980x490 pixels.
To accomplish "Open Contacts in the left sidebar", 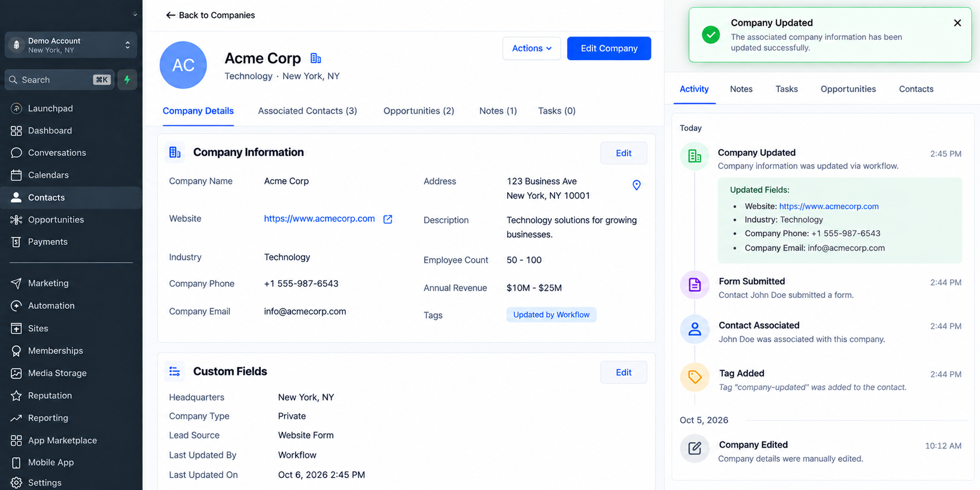I will (x=71, y=197).
